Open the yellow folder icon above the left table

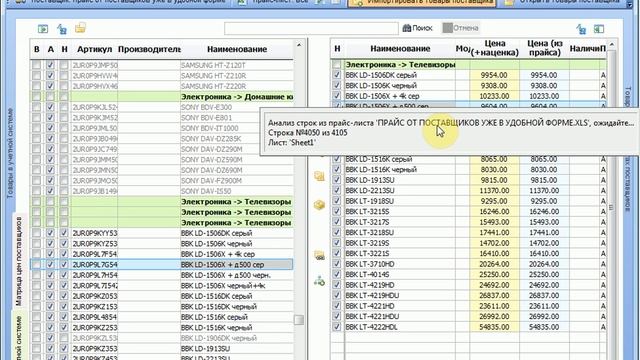[80, 28]
